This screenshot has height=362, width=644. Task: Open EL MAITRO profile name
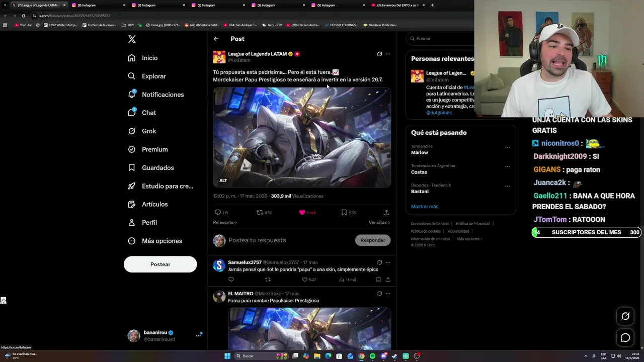pos(240,294)
